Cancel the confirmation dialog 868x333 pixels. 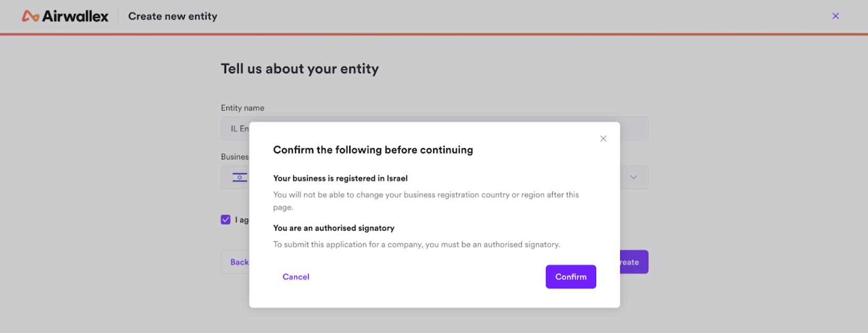[x=295, y=277]
